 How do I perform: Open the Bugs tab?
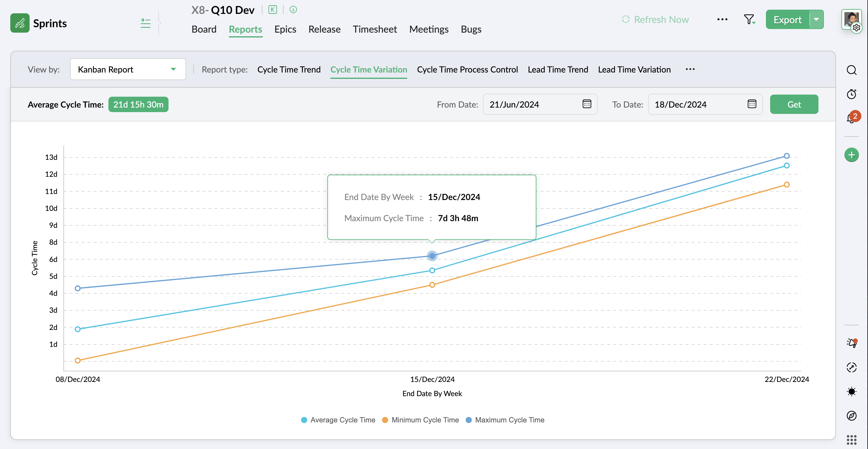[x=471, y=29]
